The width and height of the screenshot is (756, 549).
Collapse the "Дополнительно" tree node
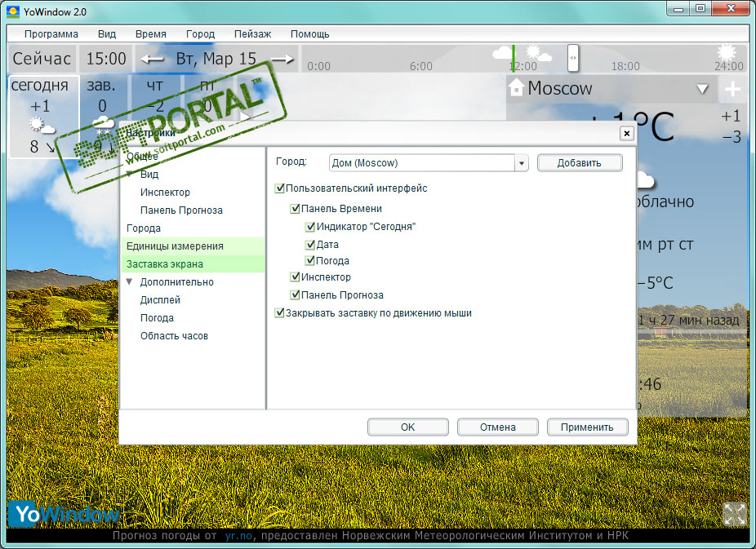(x=129, y=281)
